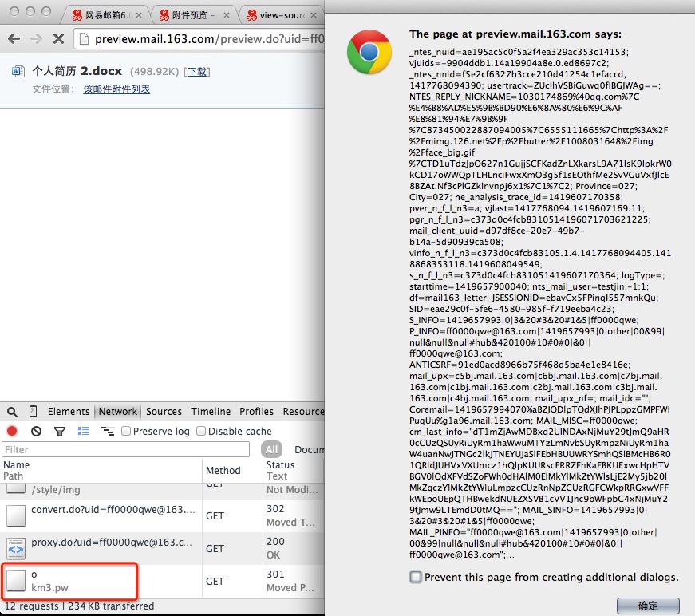Check Prevent this page from creating additional dialogs
The height and width of the screenshot is (616, 695).
(x=415, y=577)
